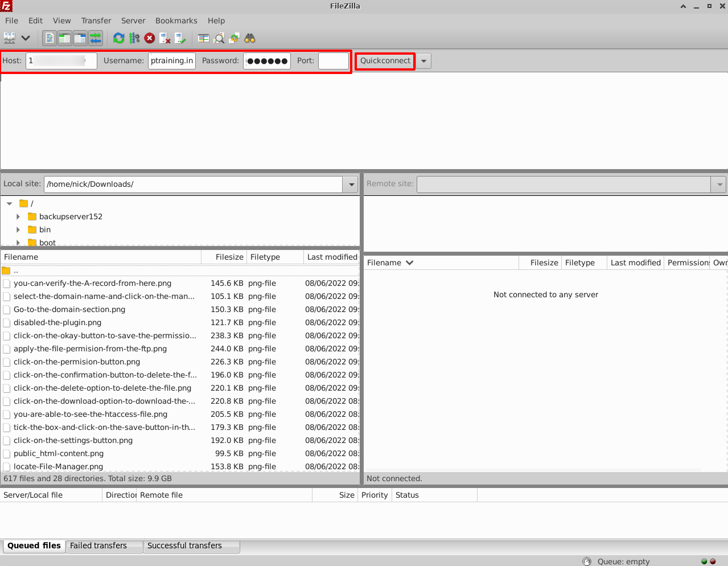Click the green activity indicator light
The height and width of the screenshot is (566, 728).
click(x=704, y=561)
